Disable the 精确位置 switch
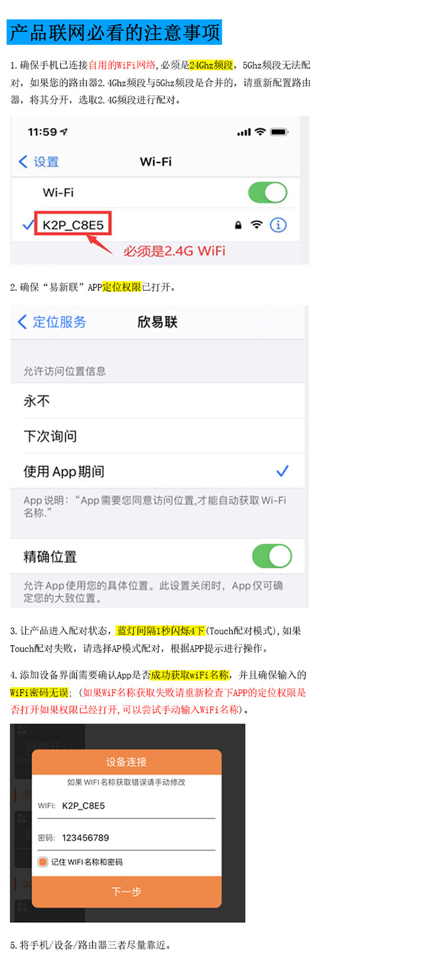 pyautogui.click(x=272, y=556)
